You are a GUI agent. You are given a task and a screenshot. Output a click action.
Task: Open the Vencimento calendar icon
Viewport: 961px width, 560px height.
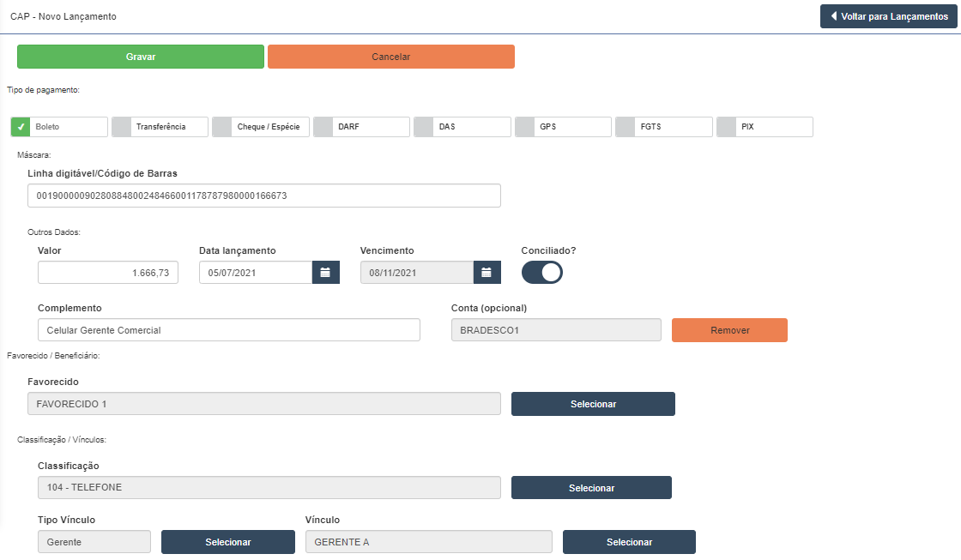tap(487, 273)
